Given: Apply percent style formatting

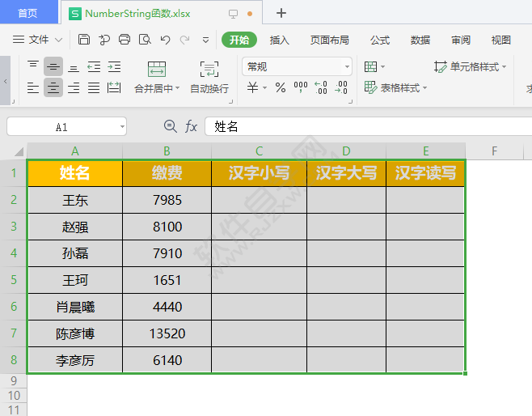Looking at the screenshot, I should point(281,87).
